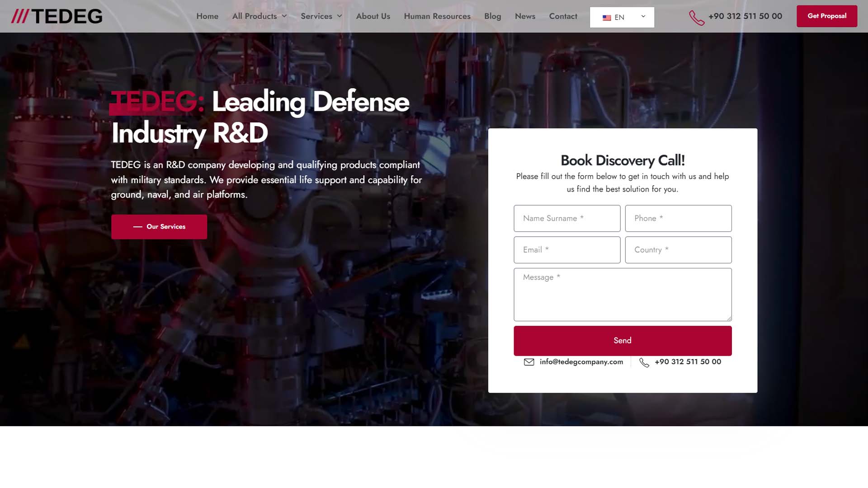868x488 pixels.
Task: Submit form with Send button
Action: pos(622,341)
